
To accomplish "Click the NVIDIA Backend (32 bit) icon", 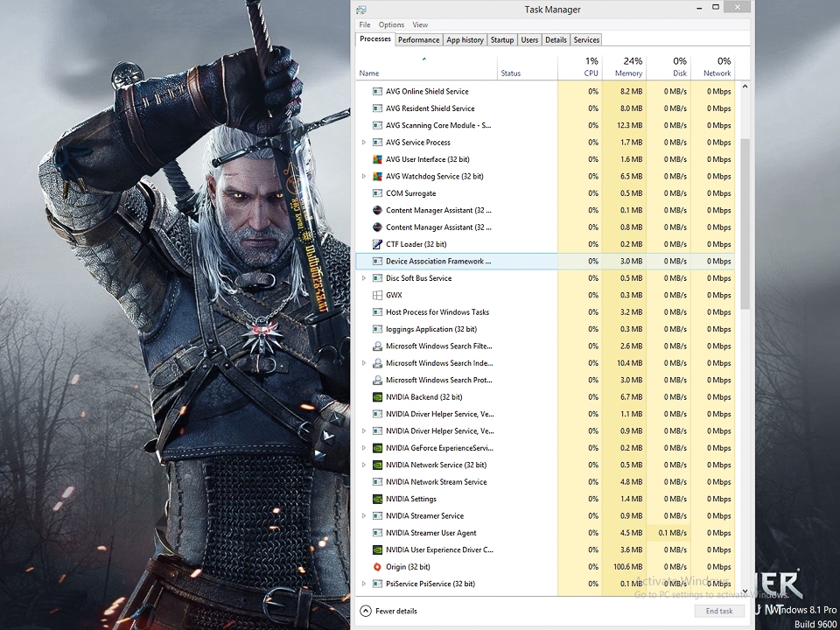I will (377, 397).
